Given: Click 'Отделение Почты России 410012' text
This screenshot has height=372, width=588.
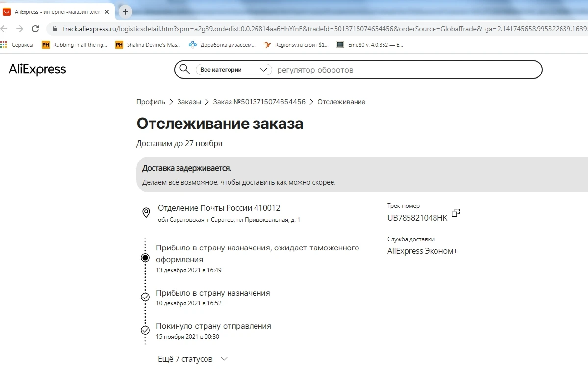Looking at the screenshot, I should [219, 208].
